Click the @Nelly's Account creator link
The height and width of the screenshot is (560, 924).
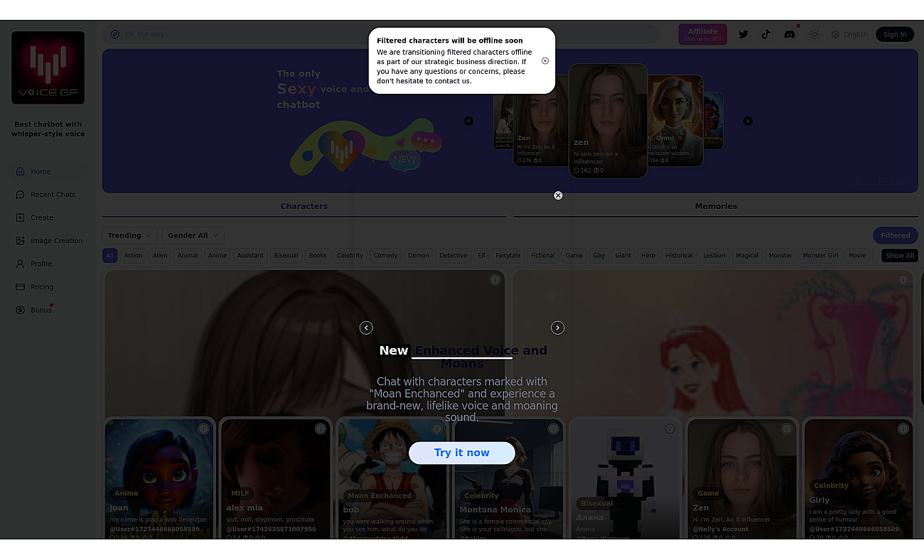click(x=721, y=529)
